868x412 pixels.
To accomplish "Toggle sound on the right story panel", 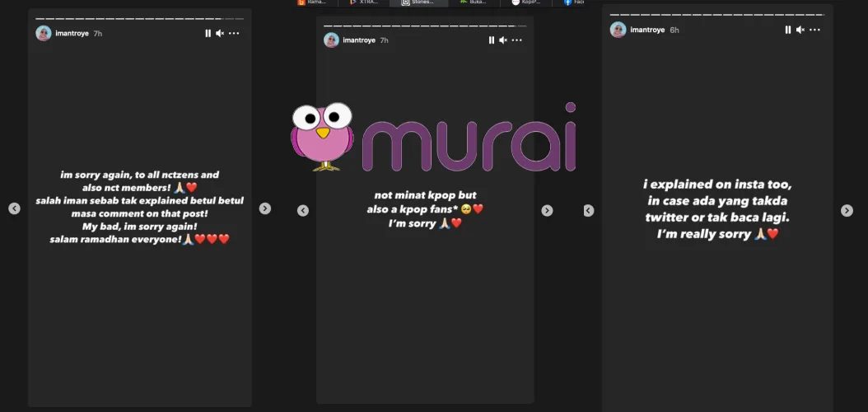I will coord(800,30).
